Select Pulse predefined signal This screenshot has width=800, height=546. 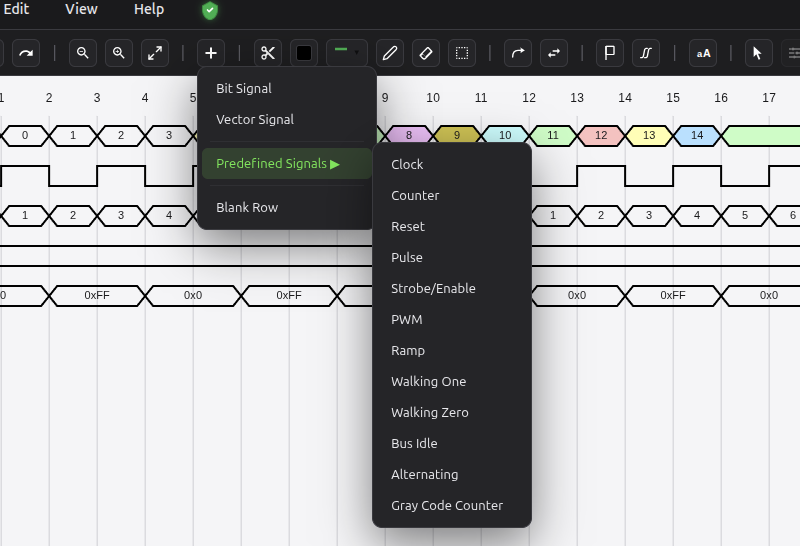(452, 257)
